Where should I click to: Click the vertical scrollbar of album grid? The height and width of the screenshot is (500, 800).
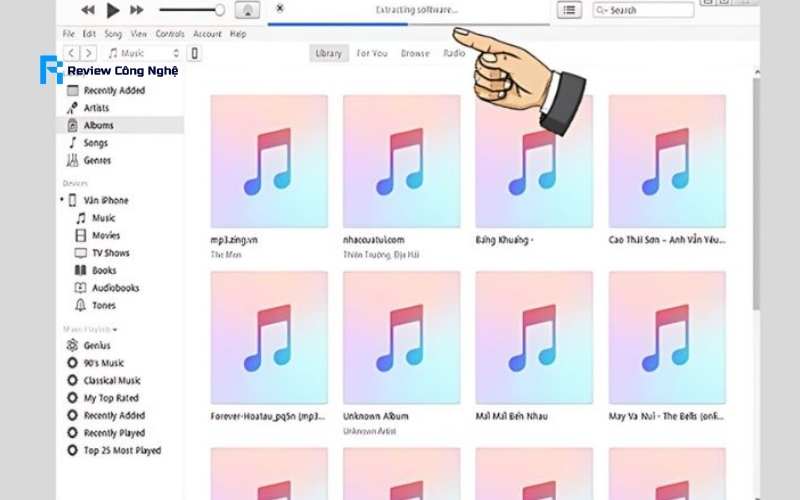[756, 194]
